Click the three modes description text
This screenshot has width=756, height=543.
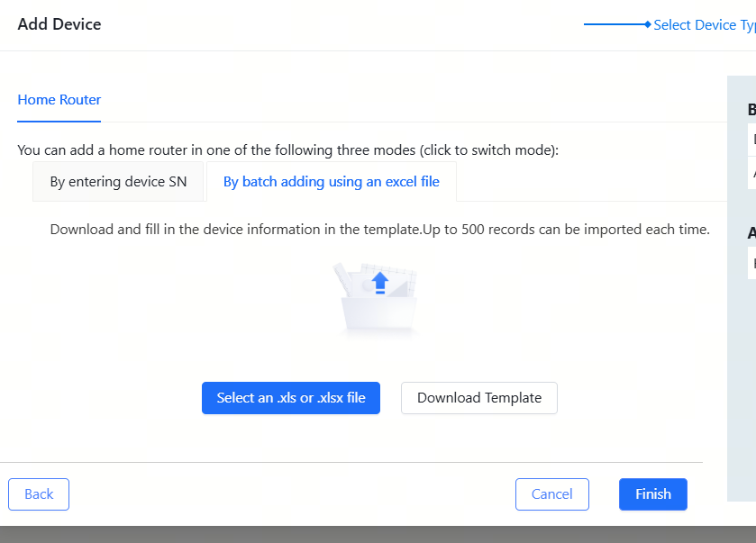pos(287,149)
